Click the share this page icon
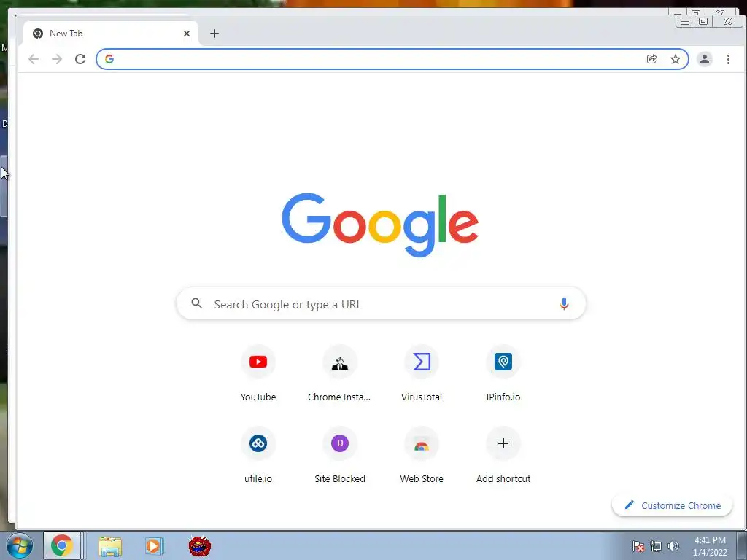The height and width of the screenshot is (560, 747). [651, 59]
